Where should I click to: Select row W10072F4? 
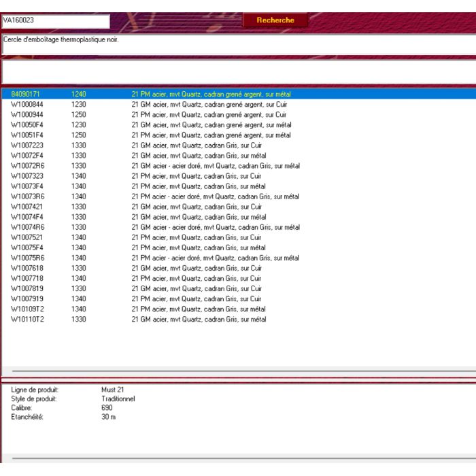pos(239,156)
